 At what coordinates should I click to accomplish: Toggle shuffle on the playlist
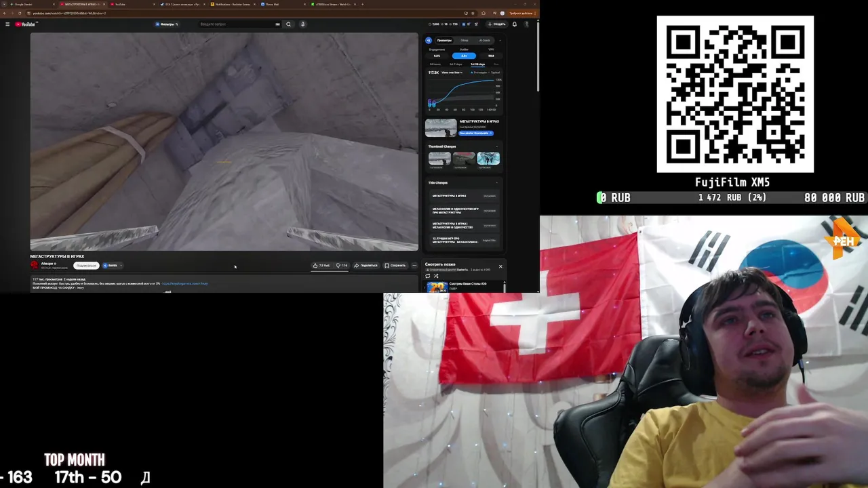(x=436, y=276)
